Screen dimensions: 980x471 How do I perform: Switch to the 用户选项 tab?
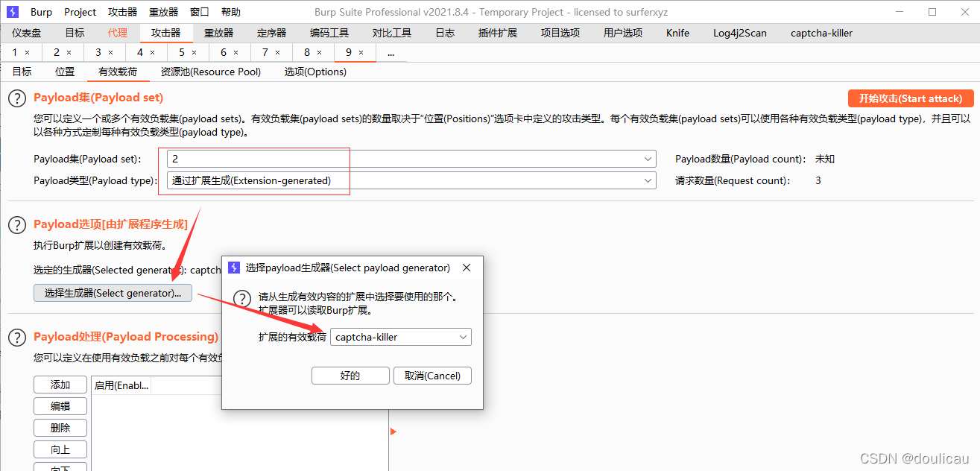(623, 33)
